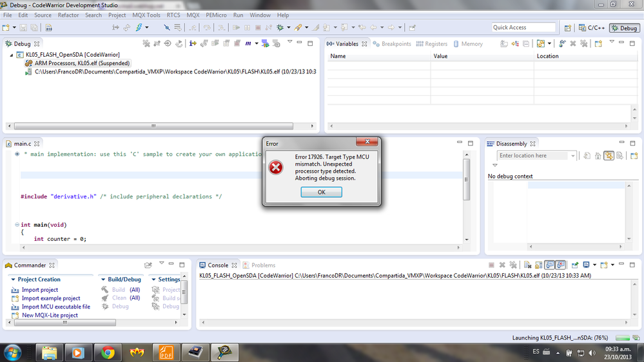Switch to the Problems tab
This screenshot has height=362, width=644.
[x=259, y=265]
